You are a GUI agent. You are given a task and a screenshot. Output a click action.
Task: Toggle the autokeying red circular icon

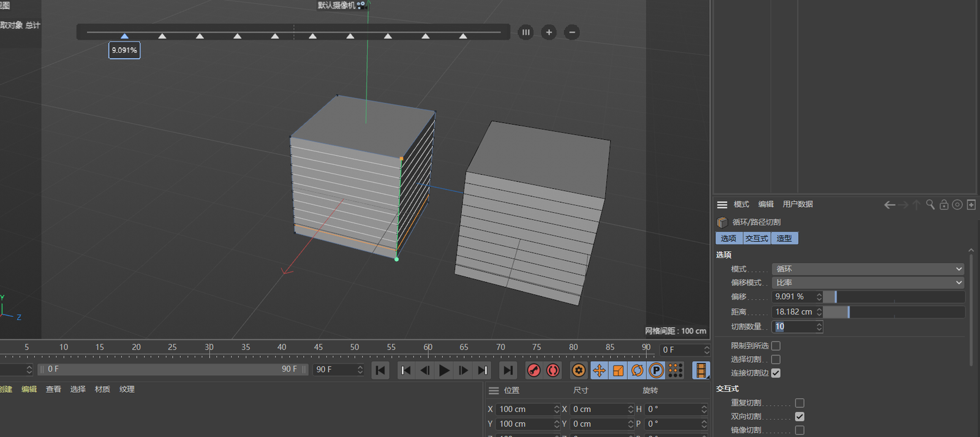point(553,370)
